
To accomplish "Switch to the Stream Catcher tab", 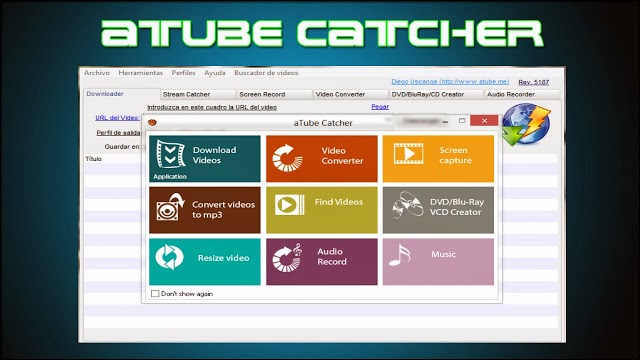I will click(x=198, y=94).
